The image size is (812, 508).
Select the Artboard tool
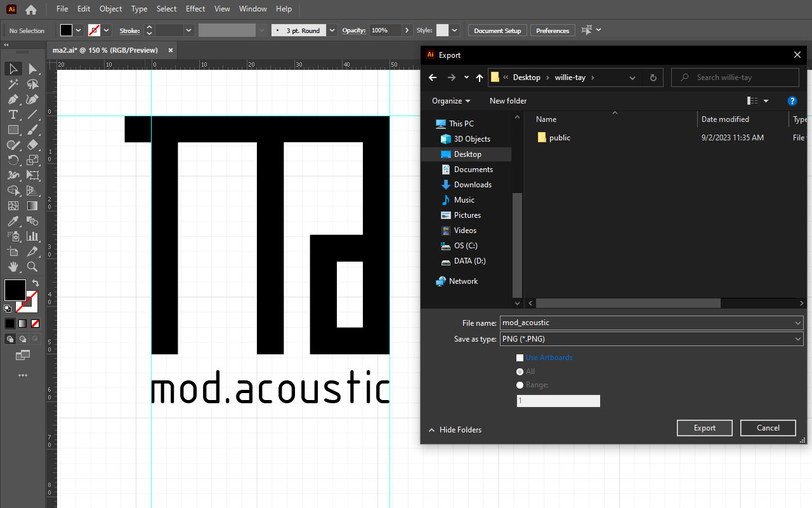point(13,251)
